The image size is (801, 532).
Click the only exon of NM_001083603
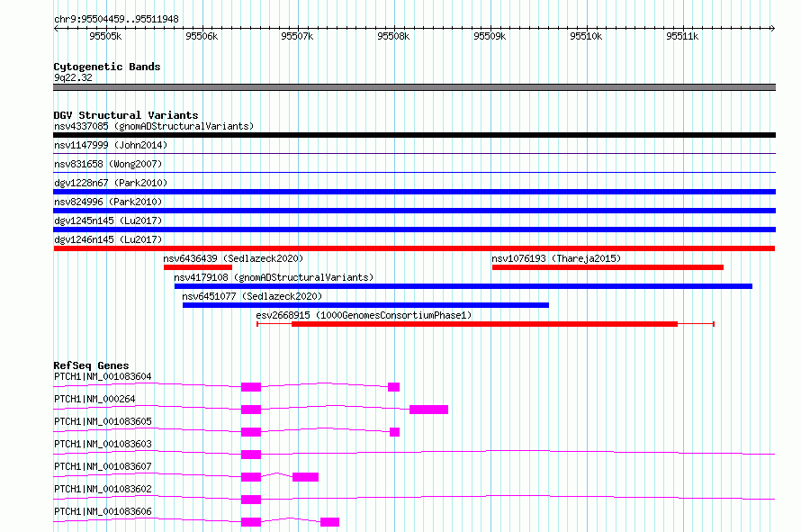click(x=251, y=455)
